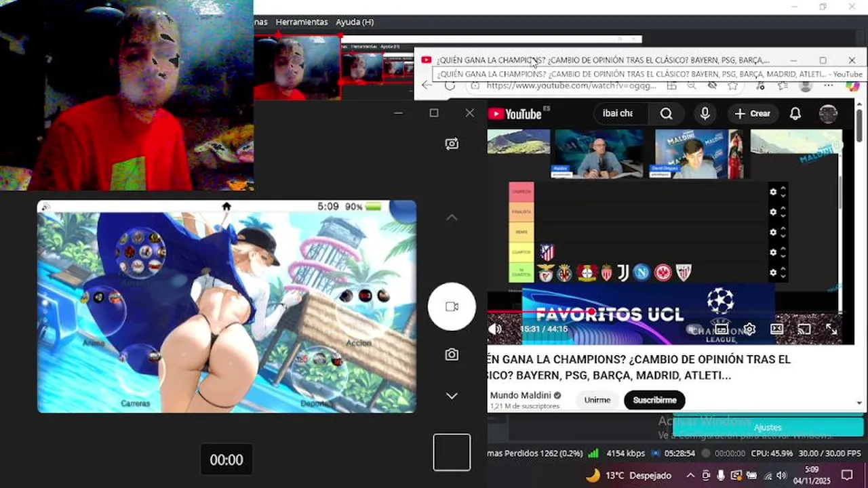Open the Carreras folder on the console screen
868x488 pixels.
tap(136, 376)
